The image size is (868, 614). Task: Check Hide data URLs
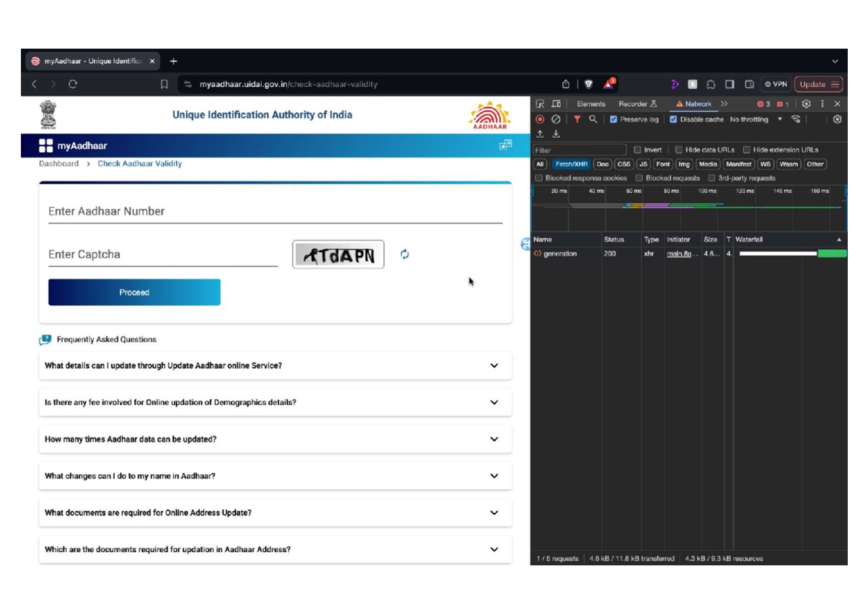[679, 150]
